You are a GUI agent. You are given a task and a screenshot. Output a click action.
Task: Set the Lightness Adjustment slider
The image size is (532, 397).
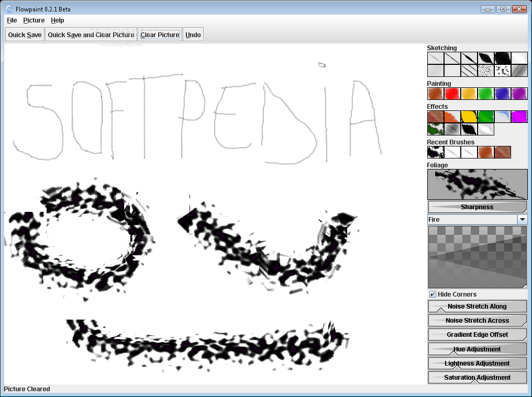click(478, 364)
